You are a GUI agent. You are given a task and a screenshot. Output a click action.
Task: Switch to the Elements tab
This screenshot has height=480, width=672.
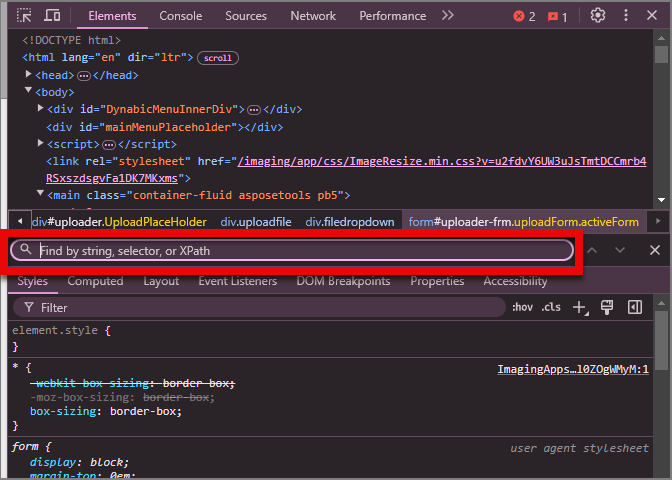click(x=112, y=16)
